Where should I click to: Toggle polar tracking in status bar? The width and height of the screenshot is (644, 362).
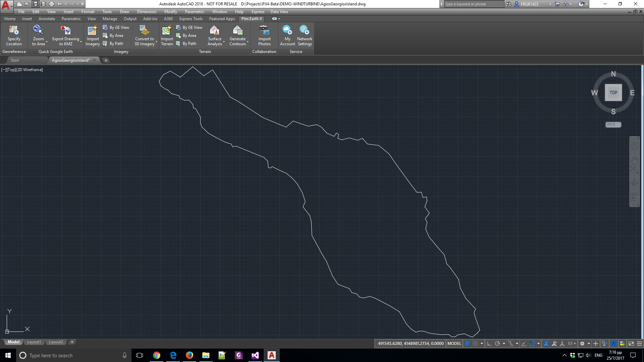(497, 344)
